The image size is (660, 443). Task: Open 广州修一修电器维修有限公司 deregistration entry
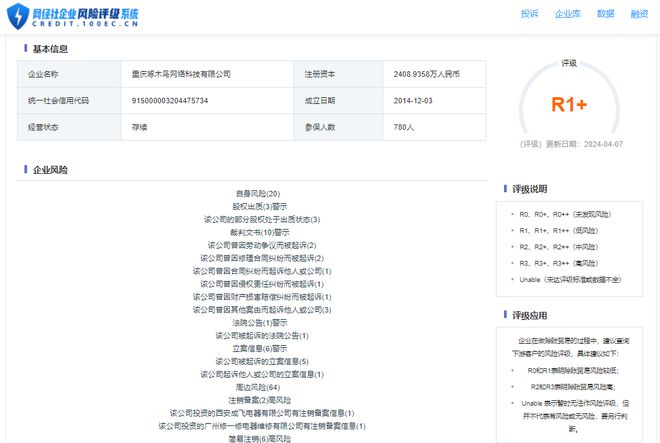pos(262,426)
